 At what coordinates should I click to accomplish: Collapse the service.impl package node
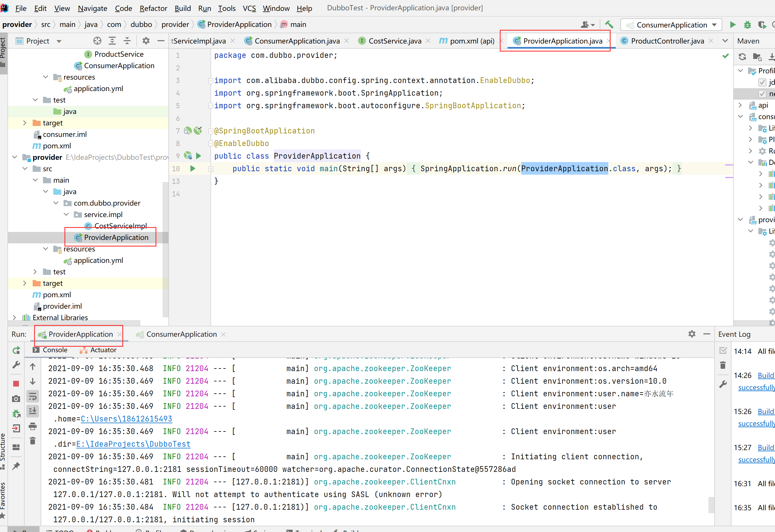66,215
